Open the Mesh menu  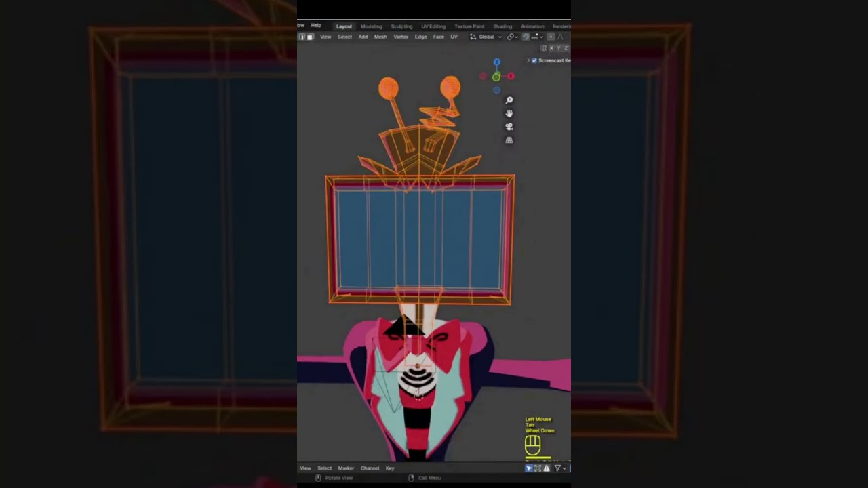(x=380, y=37)
